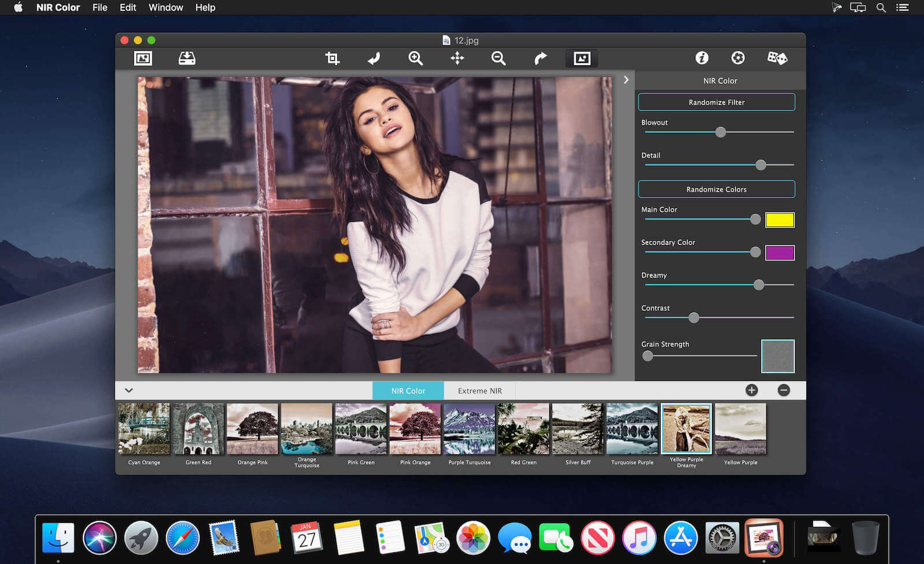Toggle the original image compare button
Viewport: 924px width, 564px height.
(x=582, y=58)
